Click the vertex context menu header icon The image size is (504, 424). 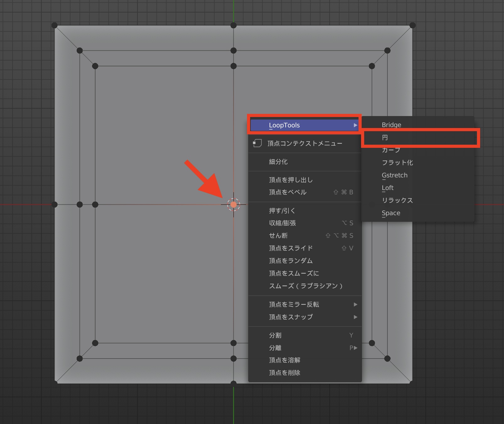pyautogui.click(x=257, y=143)
